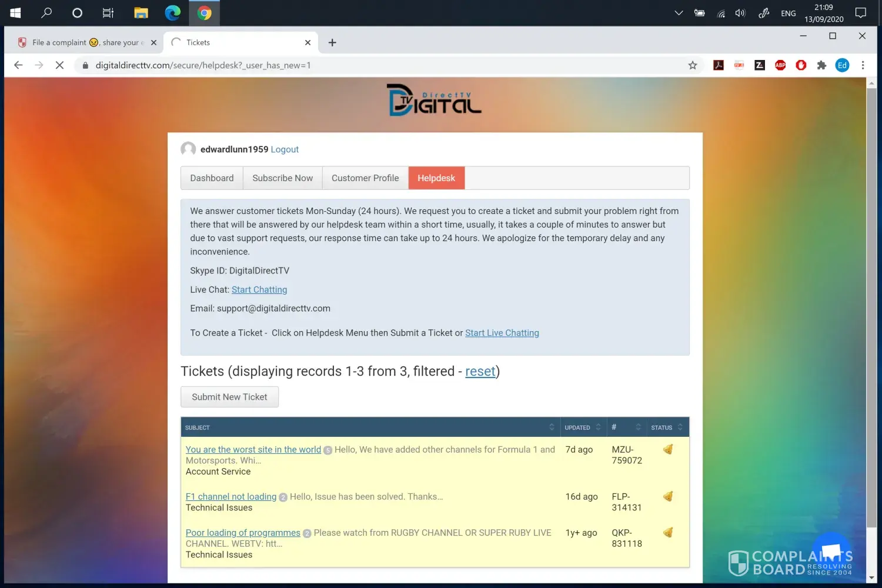Open the 'F1 channel not loading' ticket

pyautogui.click(x=230, y=497)
